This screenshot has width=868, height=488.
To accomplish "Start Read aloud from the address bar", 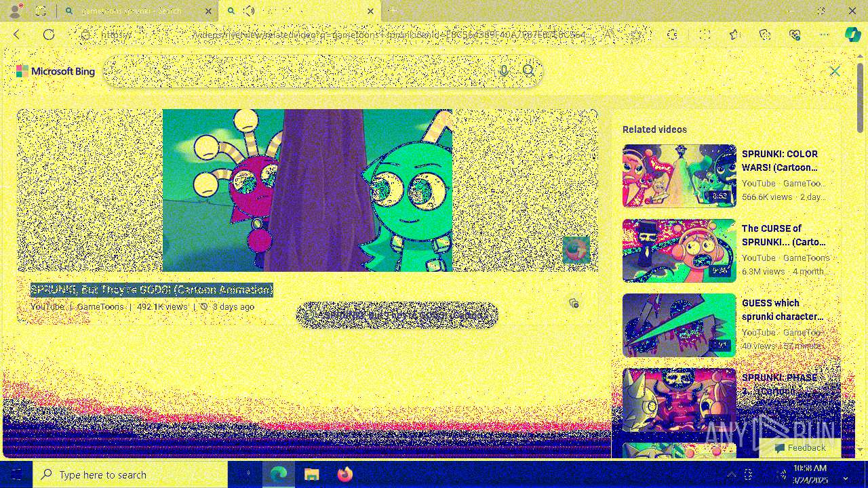I will (x=610, y=35).
